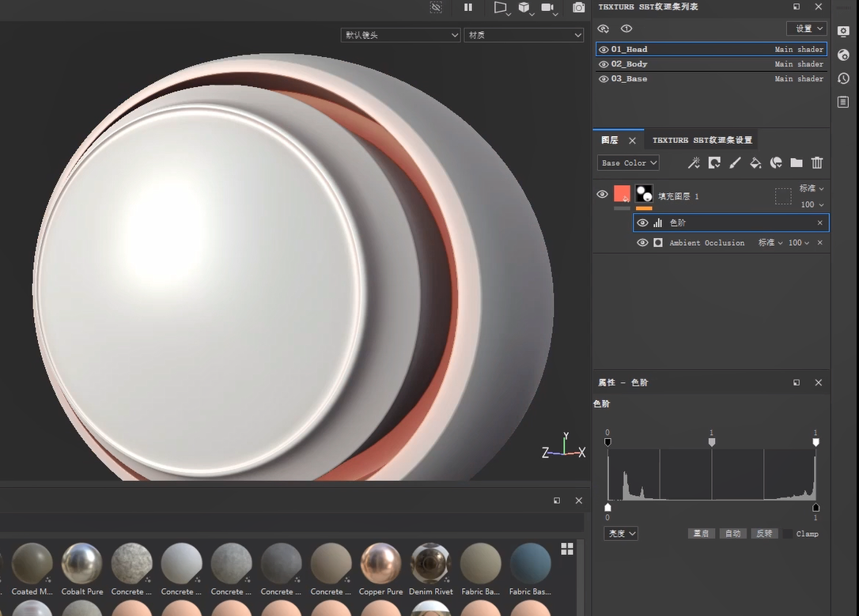This screenshot has height=616, width=859.
Task: Select the 填充图层 1 layer name
Action: [x=678, y=196]
